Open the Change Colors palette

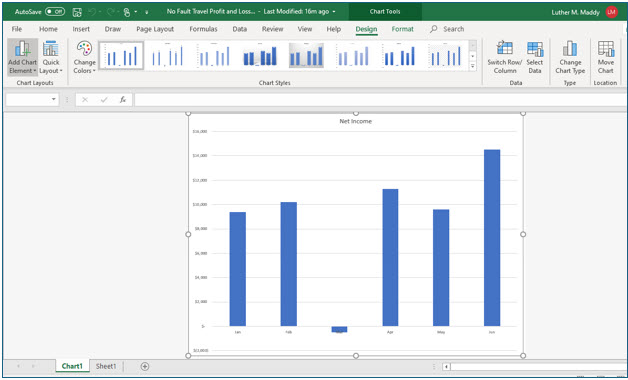point(85,57)
